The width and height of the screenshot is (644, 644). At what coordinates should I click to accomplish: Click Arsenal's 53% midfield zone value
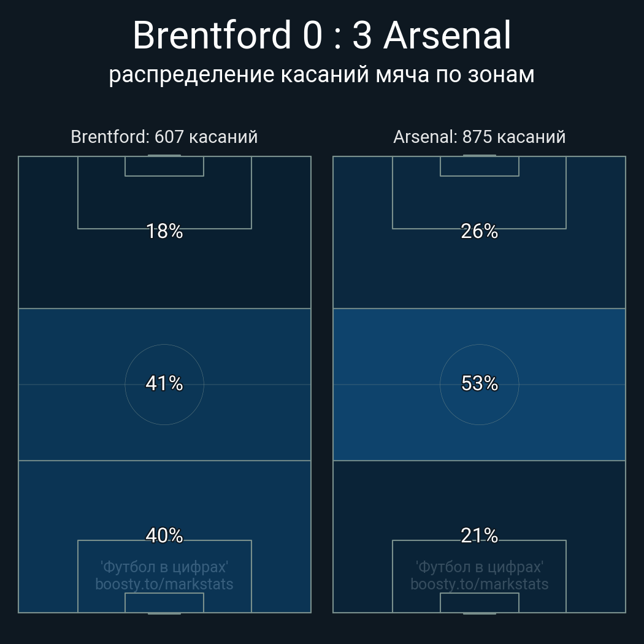tap(479, 383)
